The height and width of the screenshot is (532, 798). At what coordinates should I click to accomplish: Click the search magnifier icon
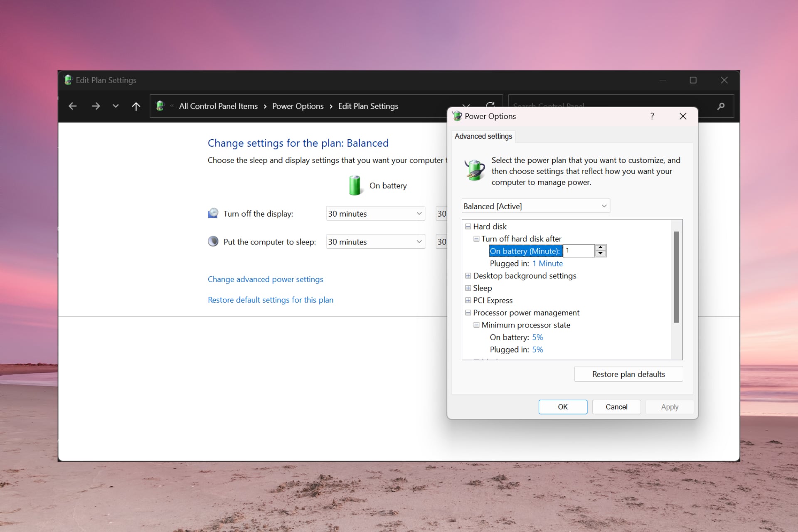click(x=721, y=106)
